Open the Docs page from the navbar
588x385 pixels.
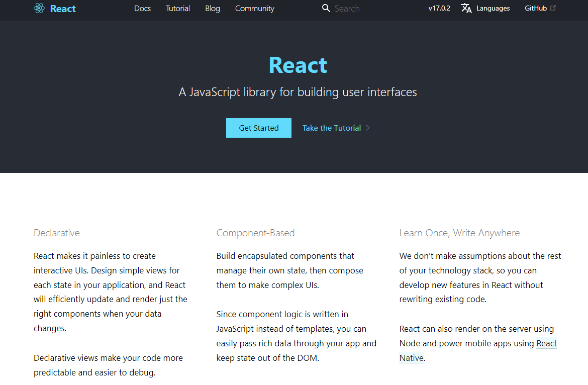tap(142, 8)
